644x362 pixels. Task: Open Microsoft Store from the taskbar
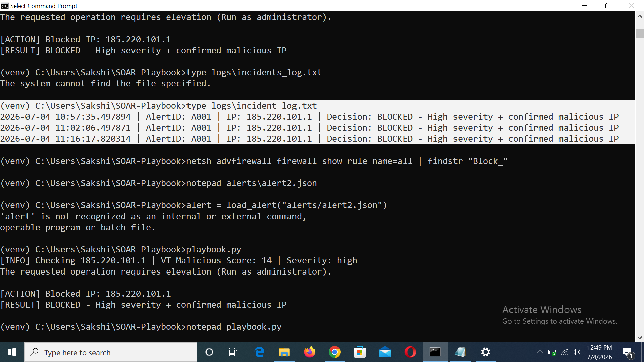[x=360, y=352]
